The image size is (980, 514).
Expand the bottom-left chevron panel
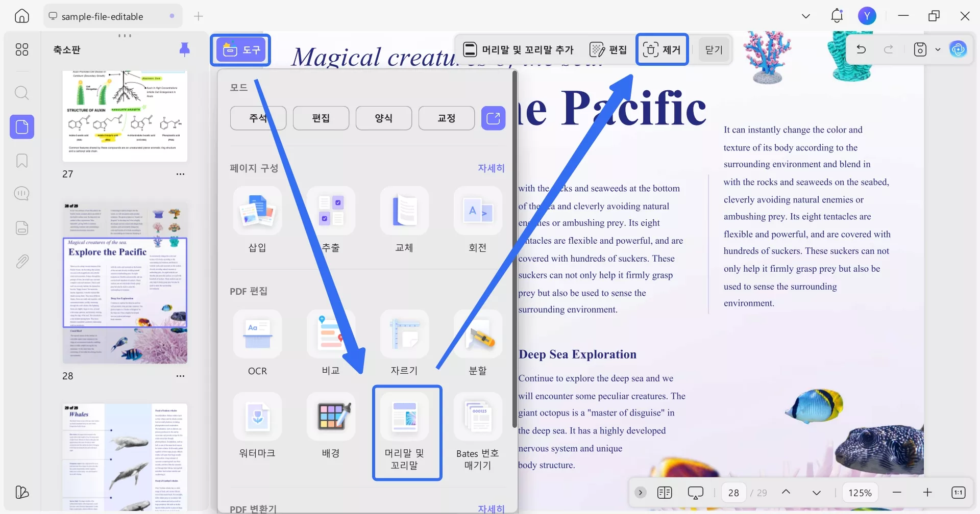640,492
